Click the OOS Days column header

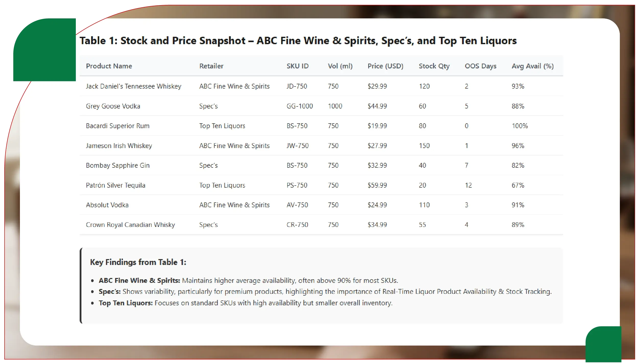(x=480, y=66)
